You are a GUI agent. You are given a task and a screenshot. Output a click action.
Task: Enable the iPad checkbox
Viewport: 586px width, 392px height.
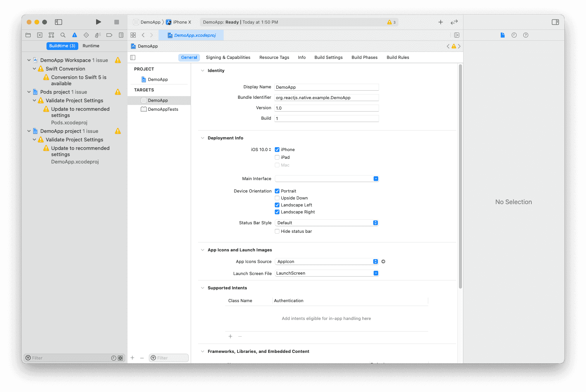coord(277,157)
